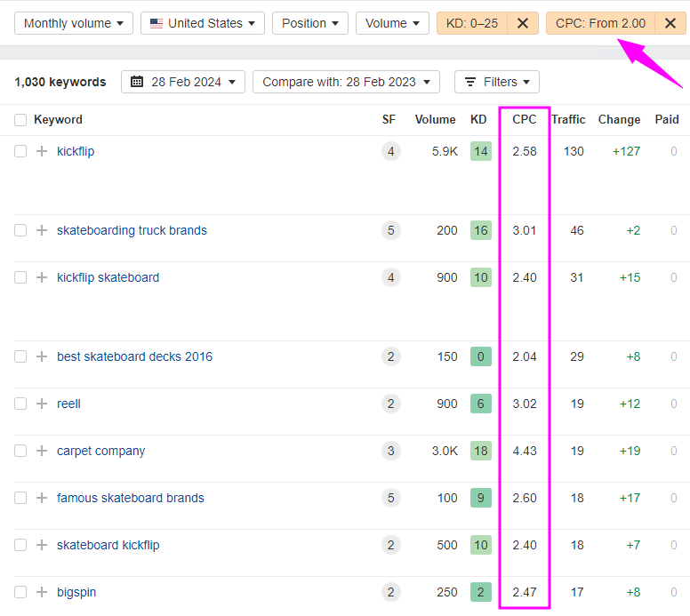Click plus icon beside carpet company
This screenshot has width=690, height=616.
tap(41, 451)
